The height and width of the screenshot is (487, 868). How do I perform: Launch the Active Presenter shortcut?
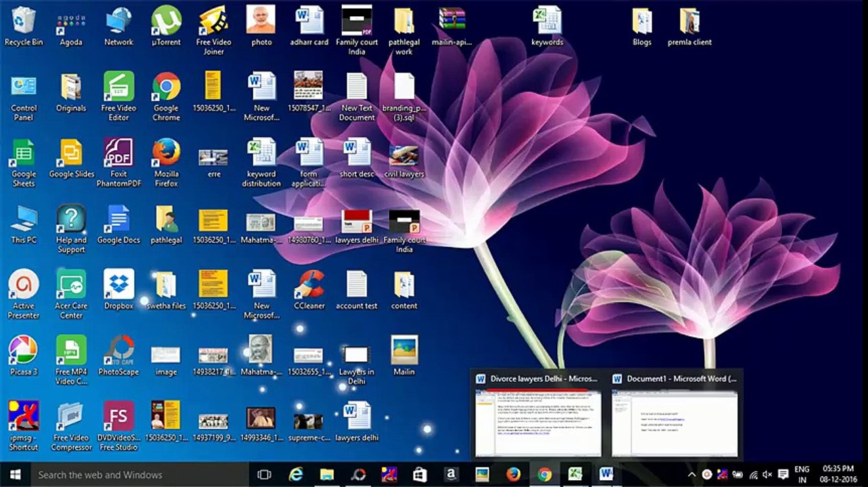24,294
